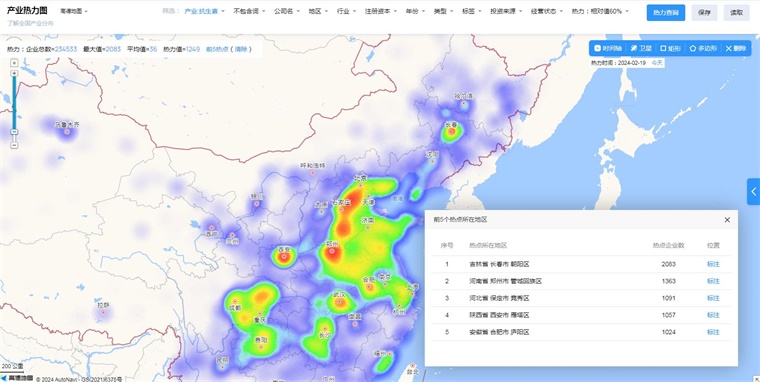Open the 高德地图 map source dropdown
This screenshot has width=760, height=382.
74,11
